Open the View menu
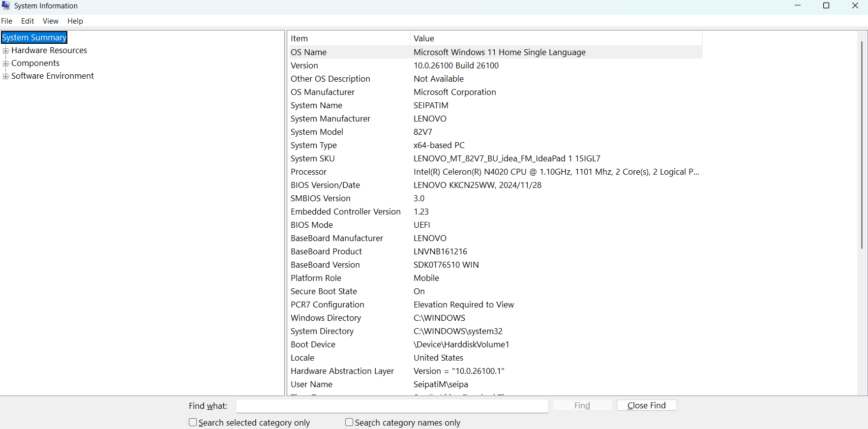The image size is (868, 429). pyautogui.click(x=51, y=21)
